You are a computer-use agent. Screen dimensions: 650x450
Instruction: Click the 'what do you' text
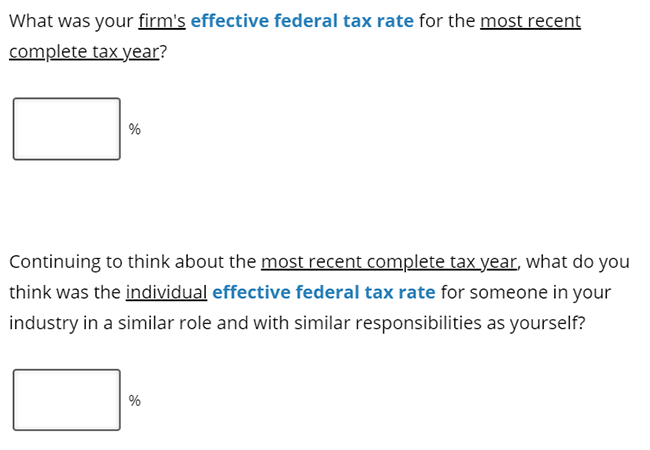[578, 262]
